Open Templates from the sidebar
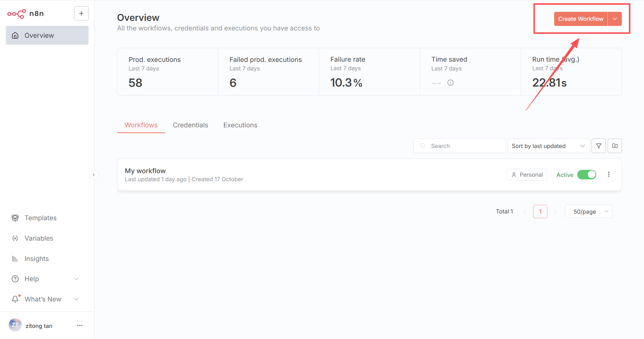This screenshot has width=644, height=339. click(x=40, y=218)
